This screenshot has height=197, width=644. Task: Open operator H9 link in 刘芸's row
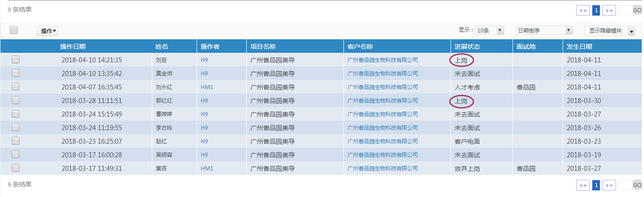coord(204,60)
